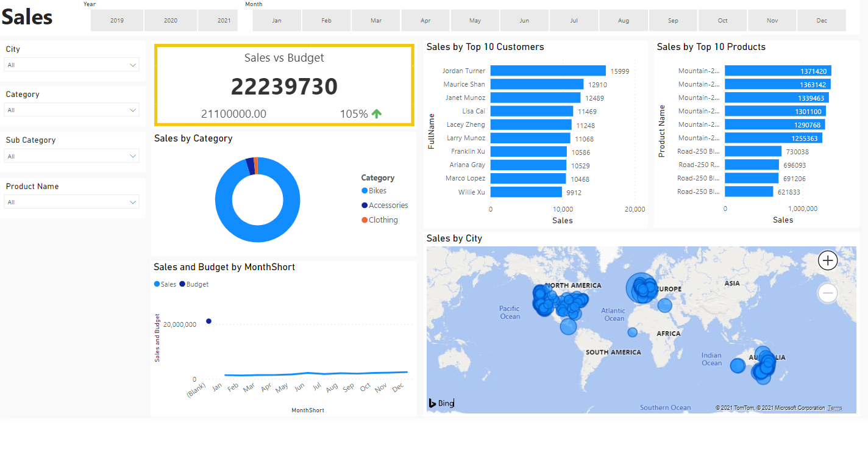Image resolution: width=868 pixels, height=458 pixels.
Task: Zoom out on the Sales by City map
Action: tap(827, 293)
